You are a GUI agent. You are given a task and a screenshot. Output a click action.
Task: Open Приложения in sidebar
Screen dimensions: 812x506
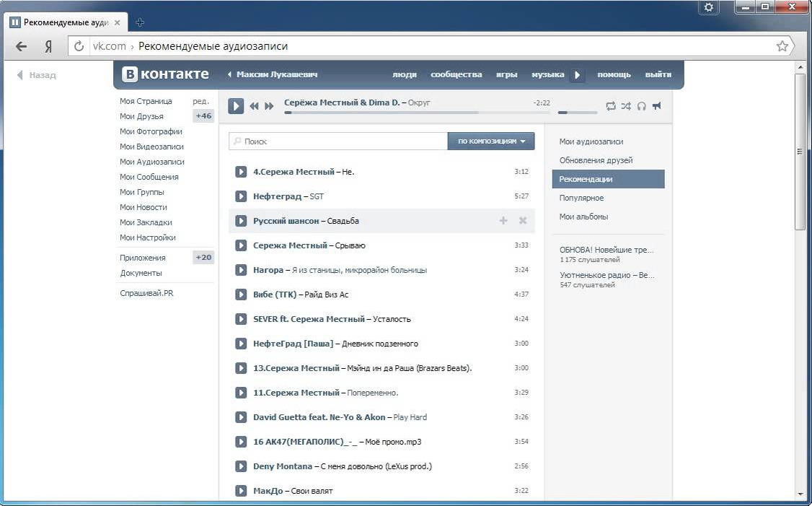coord(142,258)
